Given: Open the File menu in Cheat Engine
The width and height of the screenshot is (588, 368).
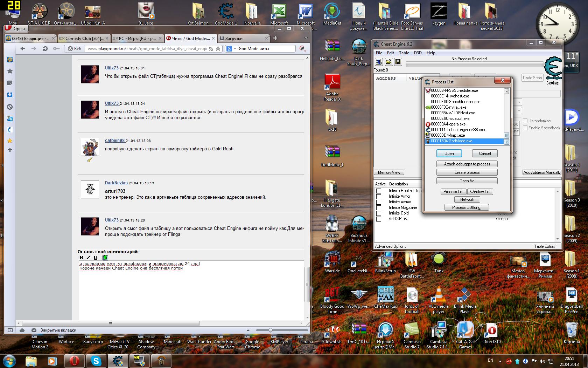Looking at the screenshot, I should pyautogui.click(x=379, y=53).
